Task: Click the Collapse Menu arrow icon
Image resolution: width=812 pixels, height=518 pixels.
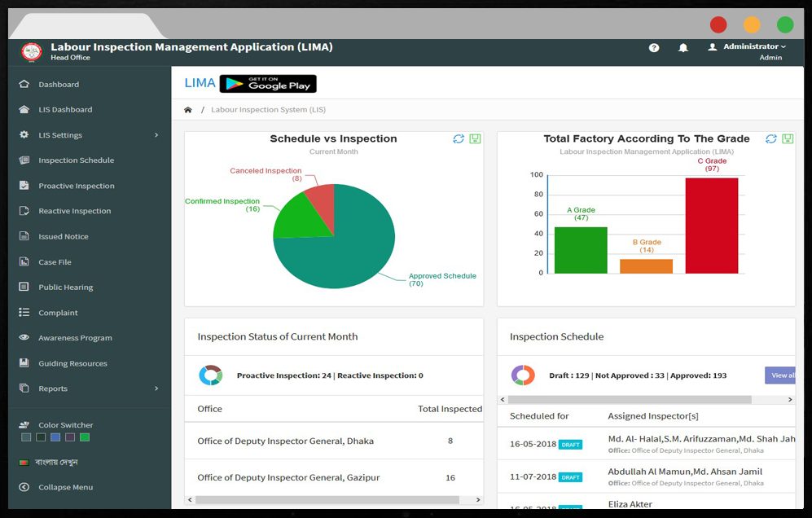Action: point(24,487)
